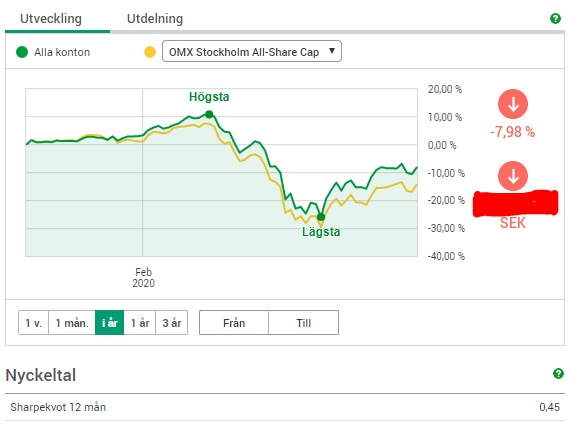
Task: Select the 1 v. time period
Action: point(33,323)
